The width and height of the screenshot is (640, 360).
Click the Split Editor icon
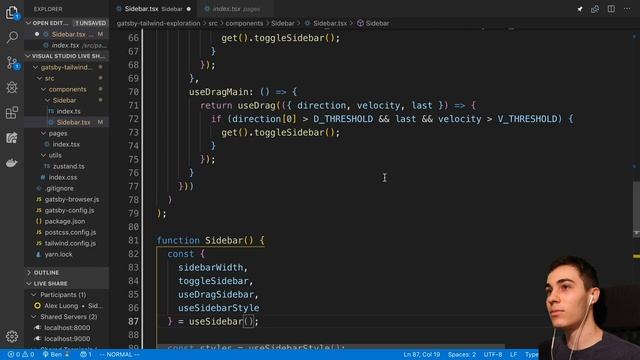pyautogui.click(x=611, y=9)
